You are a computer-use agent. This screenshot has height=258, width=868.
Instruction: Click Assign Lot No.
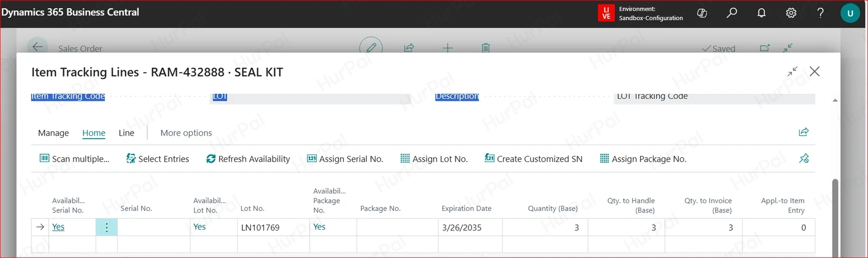[x=434, y=159]
